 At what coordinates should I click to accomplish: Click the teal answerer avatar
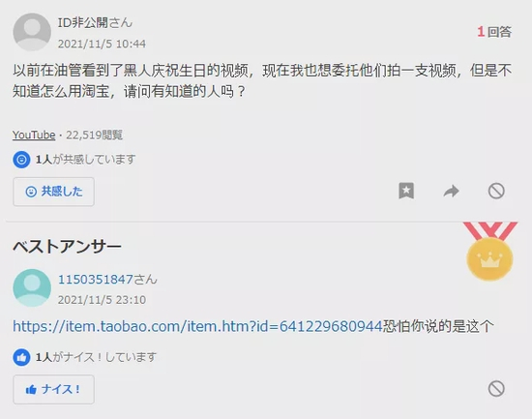pyautogui.click(x=32, y=288)
